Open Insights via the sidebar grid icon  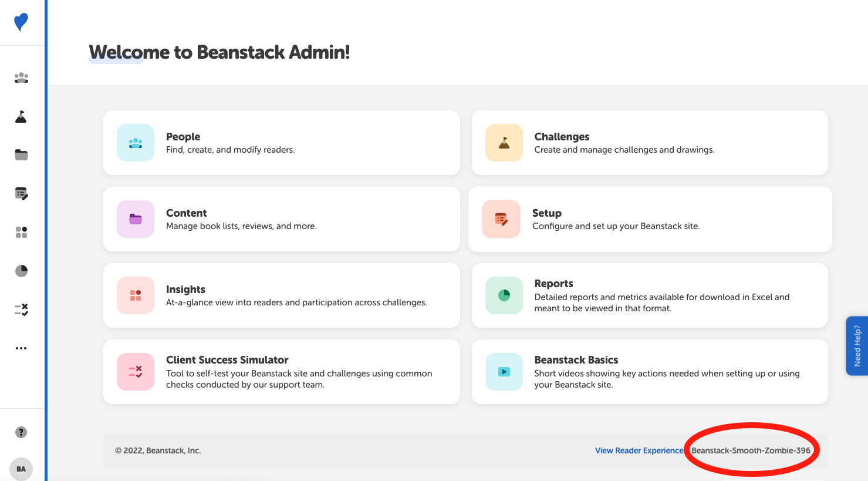pos(21,232)
